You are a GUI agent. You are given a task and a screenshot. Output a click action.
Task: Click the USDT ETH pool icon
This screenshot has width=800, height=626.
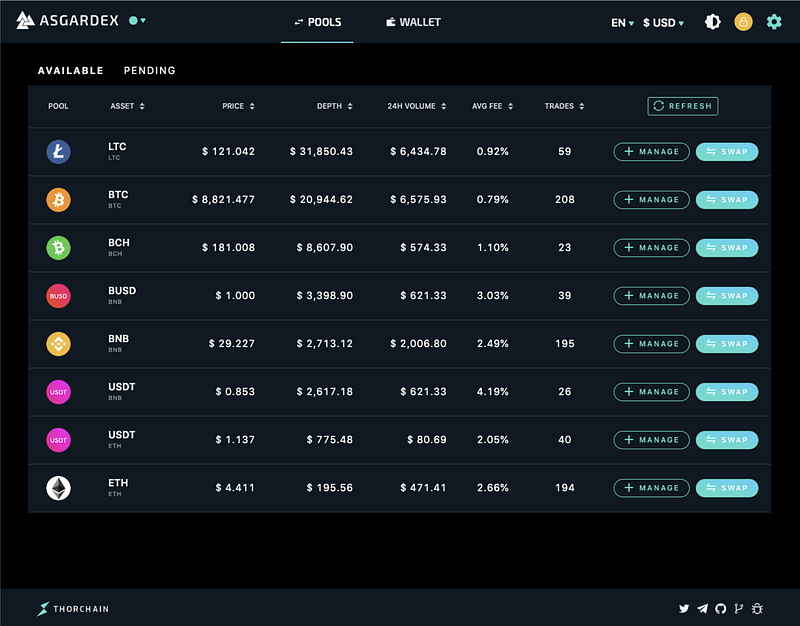58,440
